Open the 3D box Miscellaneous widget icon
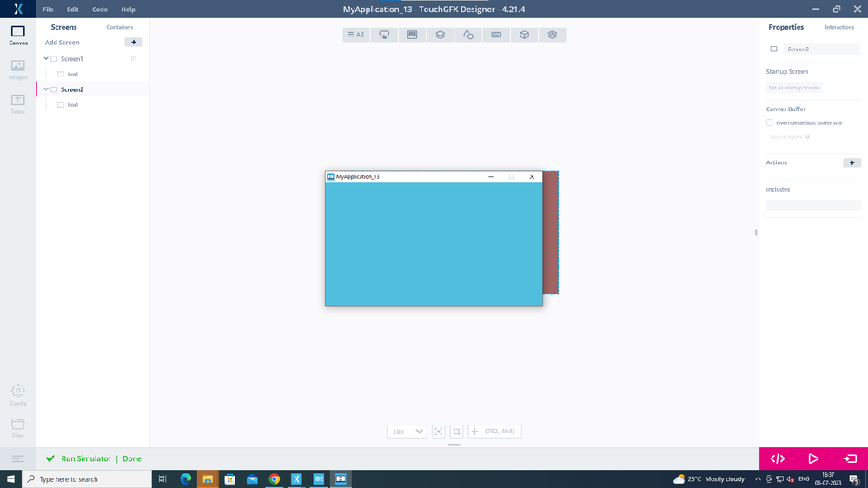Screen dimensions: 868x488 [x=524, y=35]
